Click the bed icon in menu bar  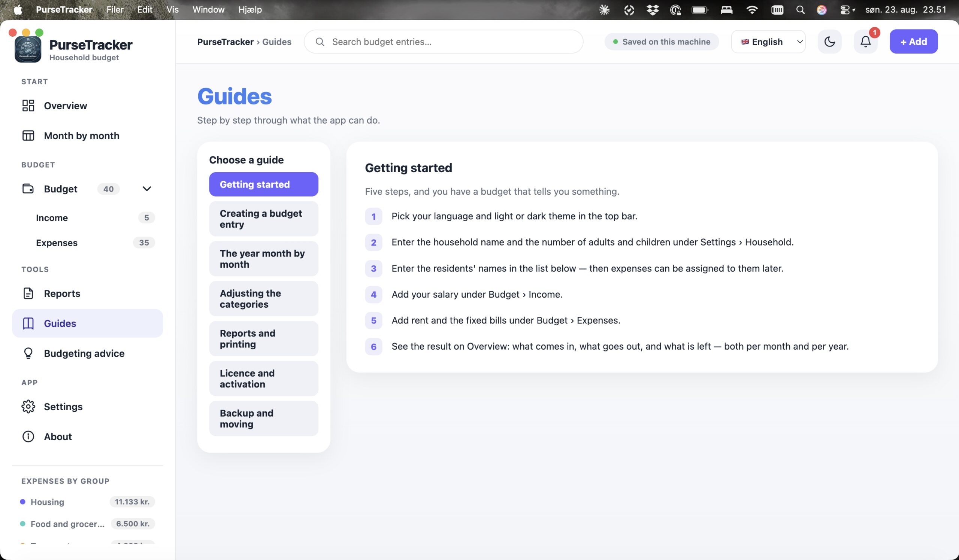tap(726, 9)
